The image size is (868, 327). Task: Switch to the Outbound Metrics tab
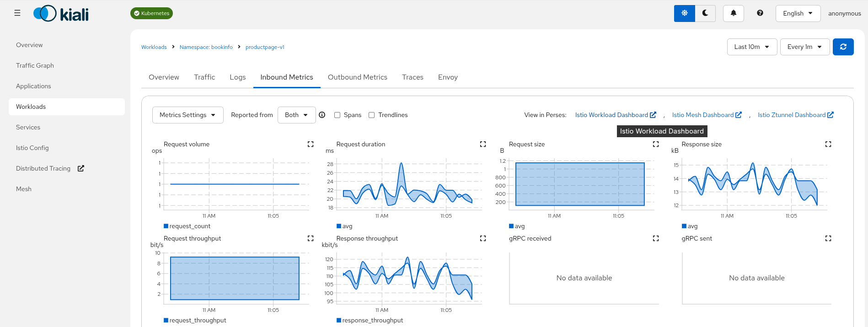point(357,77)
